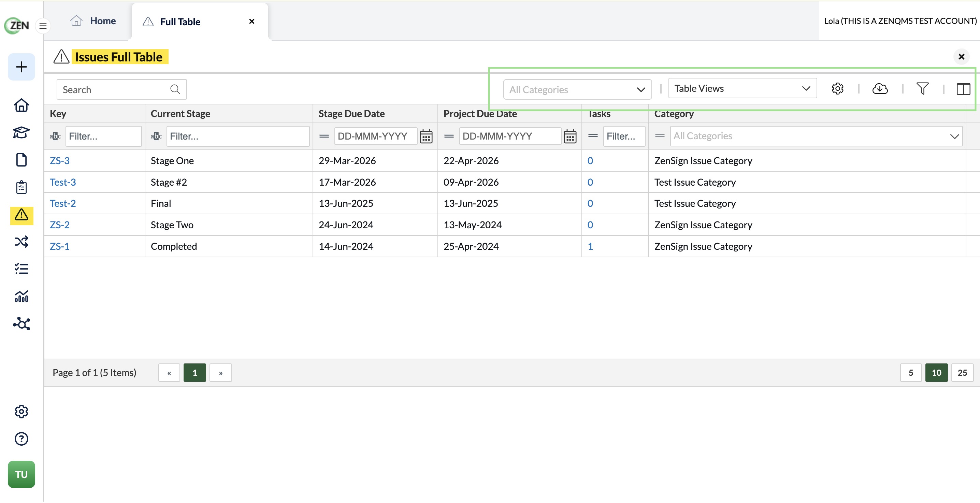Go to next page of results
Viewport: 980px width, 503px height.
[x=221, y=373]
